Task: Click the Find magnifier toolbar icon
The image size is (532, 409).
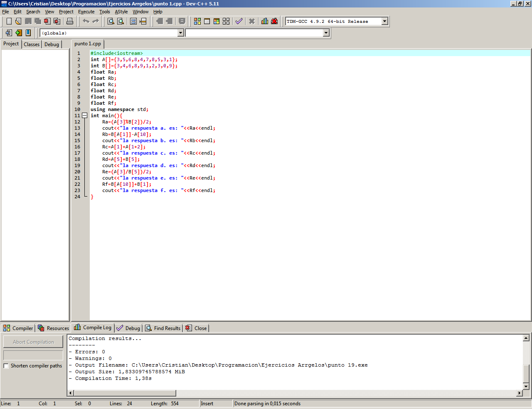Action: coord(111,21)
